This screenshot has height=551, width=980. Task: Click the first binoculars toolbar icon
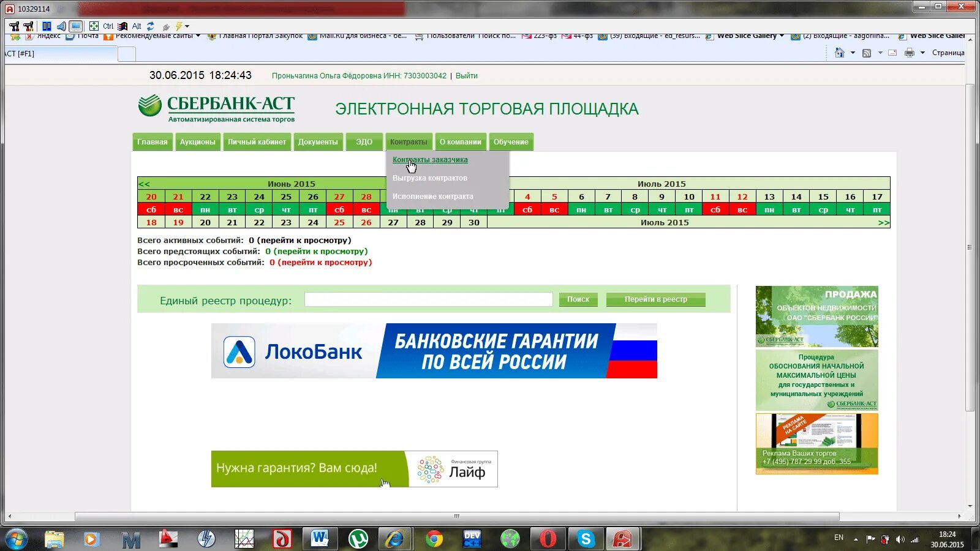pos(14,26)
